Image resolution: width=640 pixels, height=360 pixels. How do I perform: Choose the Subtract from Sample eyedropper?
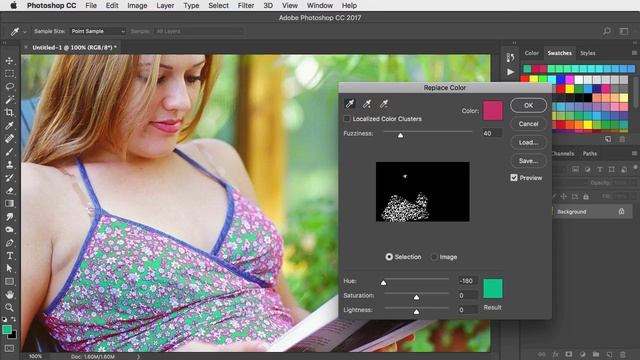point(384,104)
